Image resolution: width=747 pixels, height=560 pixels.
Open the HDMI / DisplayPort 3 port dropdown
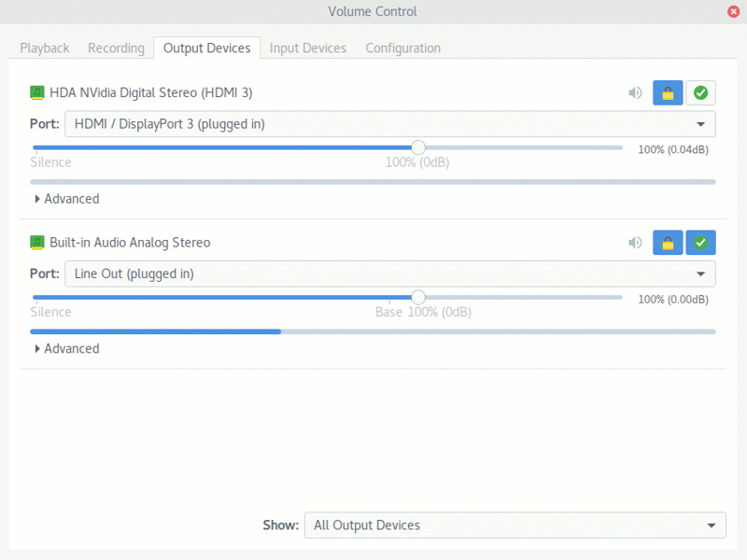coord(389,124)
